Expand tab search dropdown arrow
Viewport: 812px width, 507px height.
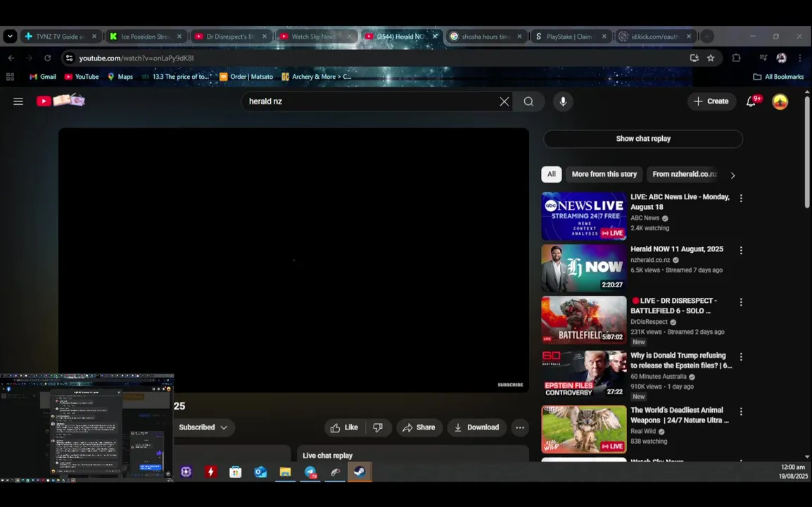coord(10,37)
